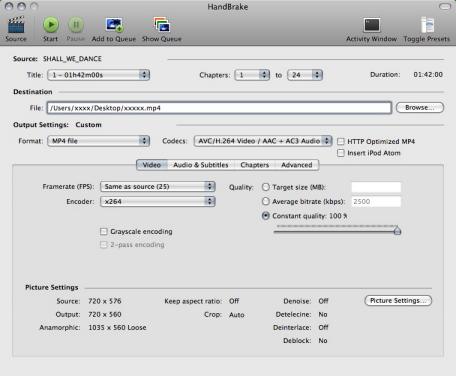Adjust the Constant quality slider handle
Screen dimensions: 456x376
(x=397, y=230)
